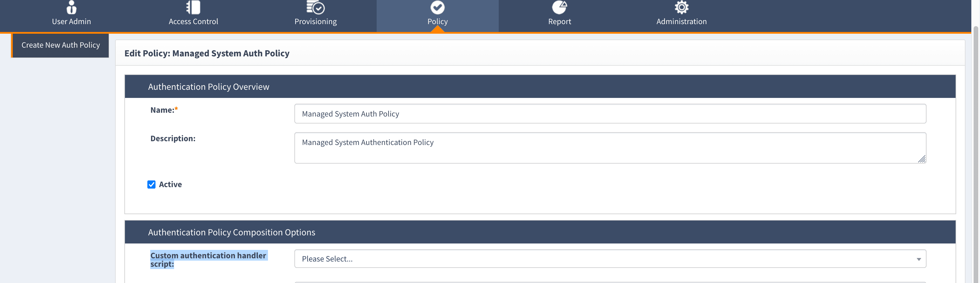Edit the policy Name input field

[610, 114]
